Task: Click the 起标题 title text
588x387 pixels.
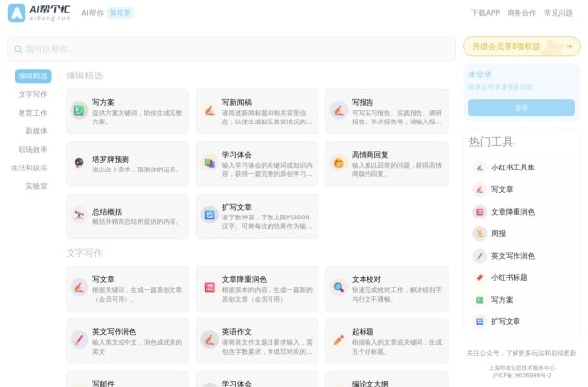Action: [363, 332]
